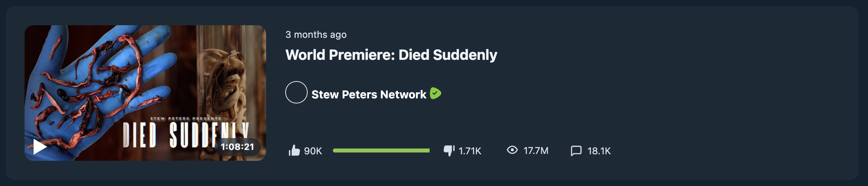
Task: Dislike the video with thumbs down icon
Action: point(449,150)
